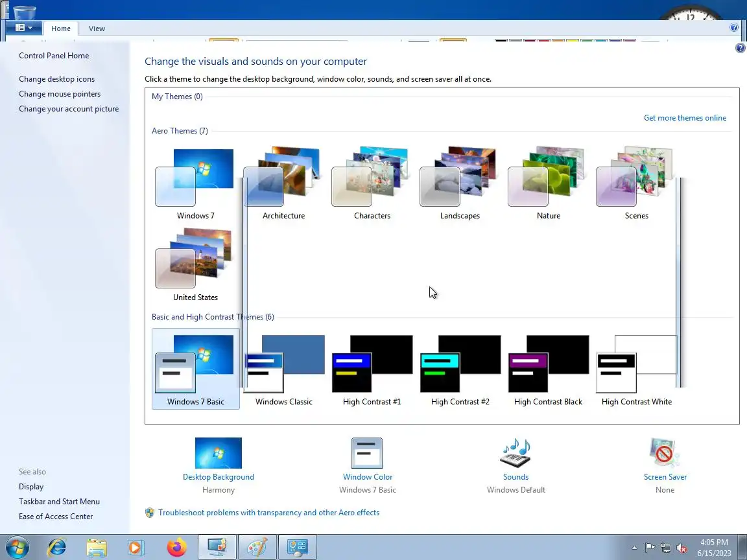This screenshot has height=560, width=747.
Task: Click the Sounds link text
Action: pos(516,476)
